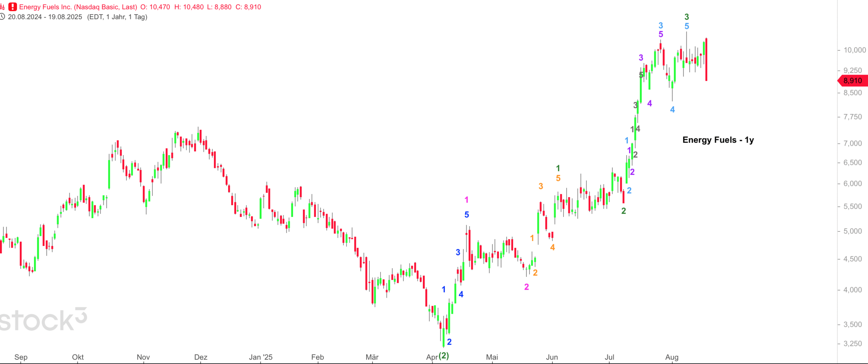Screen dimensions: 868x364
Task: Click the magenta 2 wave label
Action: tap(526, 287)
